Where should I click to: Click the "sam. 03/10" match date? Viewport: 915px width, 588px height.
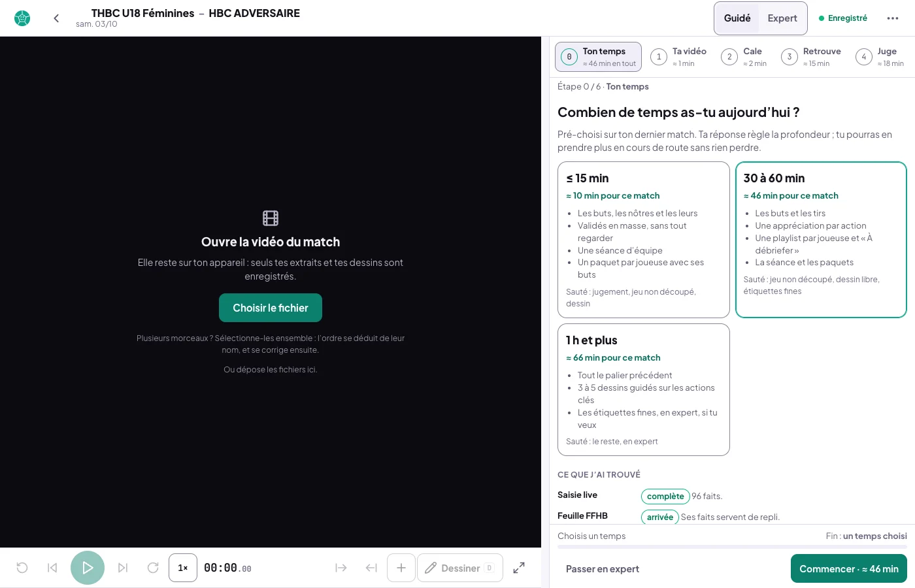coord(97,24)
